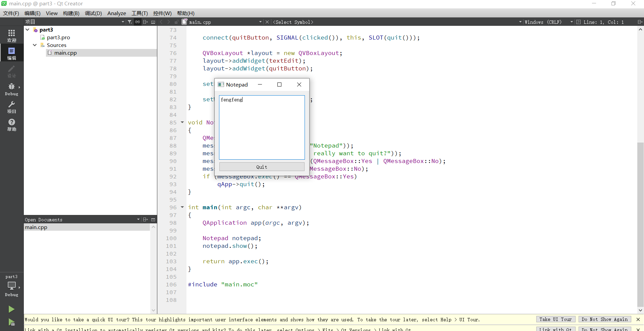The image size is (644, 331).
Task: Open the 工具(T) menu
Action: point(140,13)
